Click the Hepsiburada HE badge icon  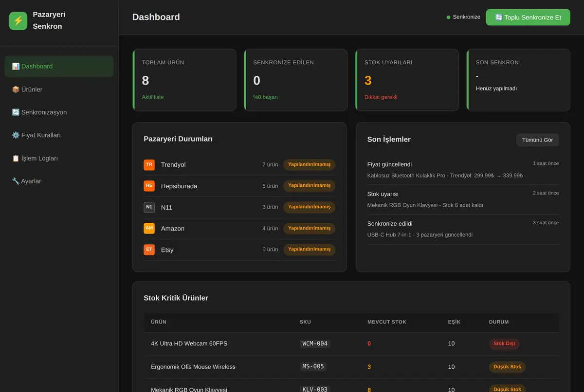pyautogui.click(x=149, y=186)
